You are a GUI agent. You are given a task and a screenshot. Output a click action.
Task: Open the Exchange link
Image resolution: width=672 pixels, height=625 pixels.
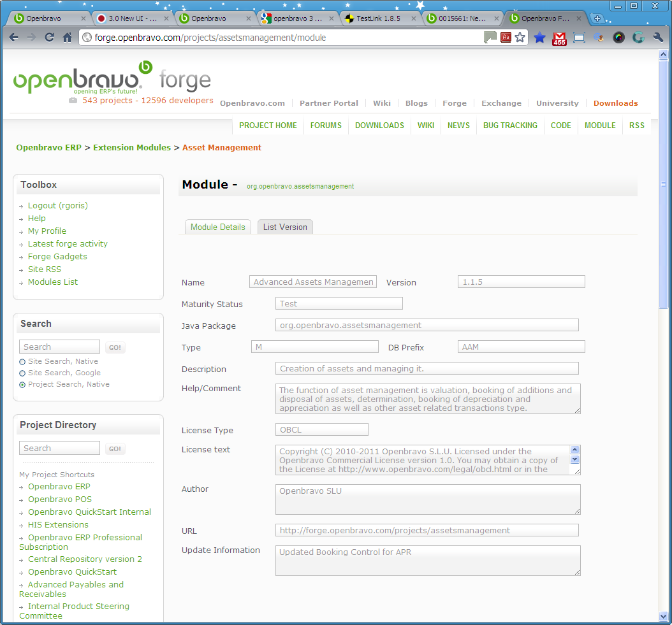[x=501, y=103]
